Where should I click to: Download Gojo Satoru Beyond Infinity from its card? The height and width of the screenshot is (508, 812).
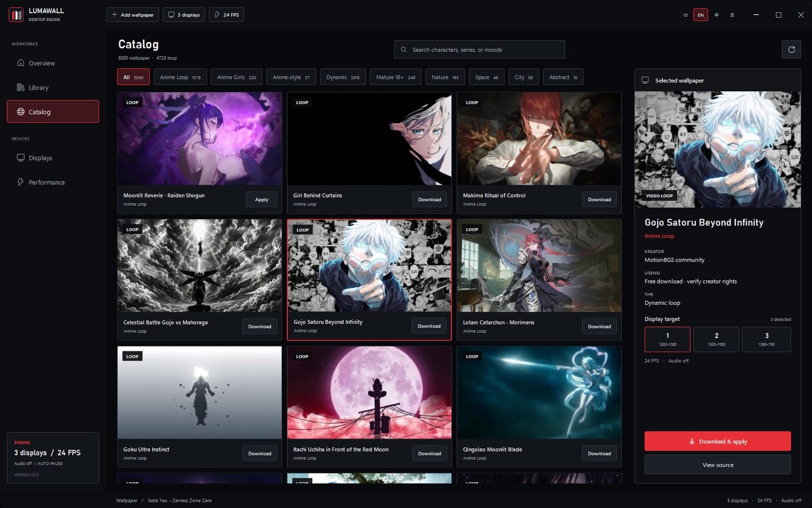pyautogui.click(x=429, y=326)
